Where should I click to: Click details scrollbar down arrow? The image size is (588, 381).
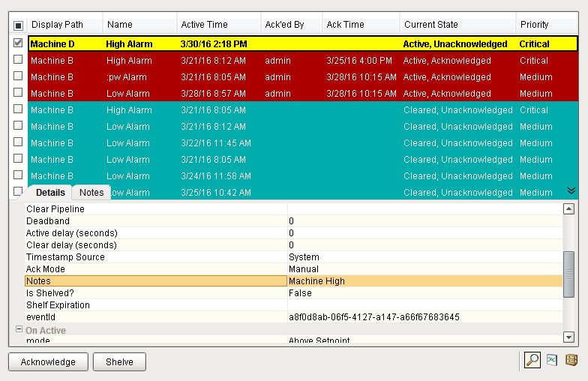[x=568, y=337]
